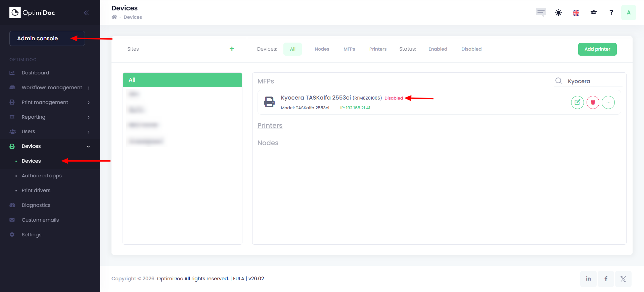Open the messages chat icon
This screenshot has height=292, width=644.
[x=541, y=12]
